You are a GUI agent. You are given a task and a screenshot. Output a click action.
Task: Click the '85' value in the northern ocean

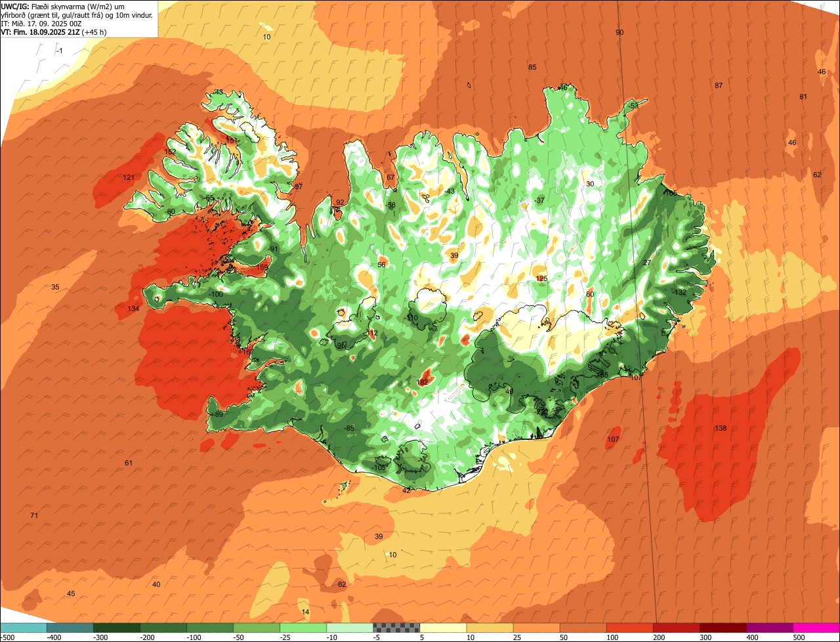pyautogui.click(x=532, y=67)
